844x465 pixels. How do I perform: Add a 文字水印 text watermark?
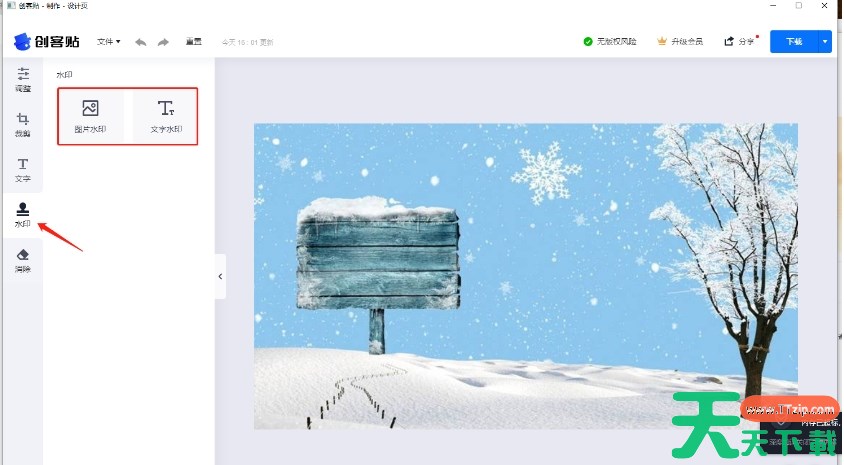(166, 116)
